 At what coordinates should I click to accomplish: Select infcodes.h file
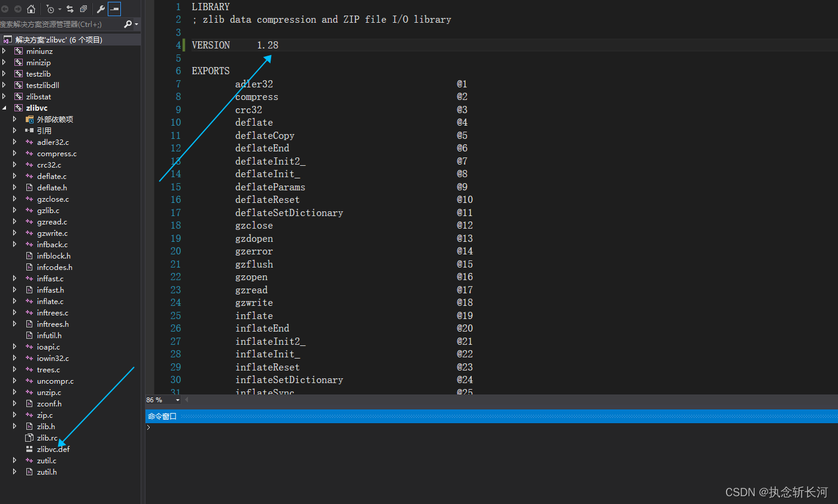click(x=54, y=267)
